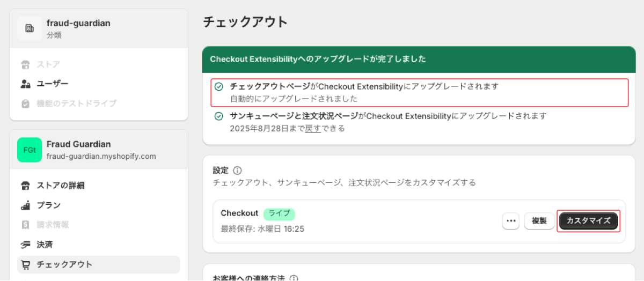Click the プラン chart icon
The width and height of the screenshot is (644, 281).
tap(25, 205)
